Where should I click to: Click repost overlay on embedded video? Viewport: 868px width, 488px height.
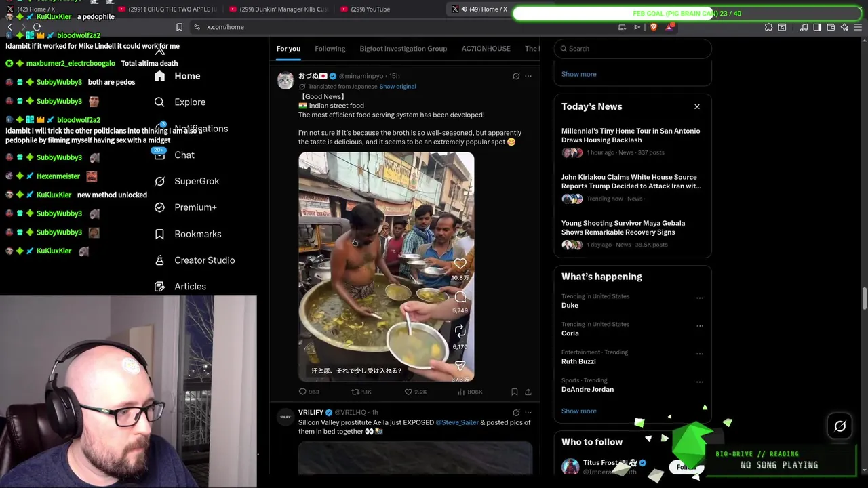(460, 331)
